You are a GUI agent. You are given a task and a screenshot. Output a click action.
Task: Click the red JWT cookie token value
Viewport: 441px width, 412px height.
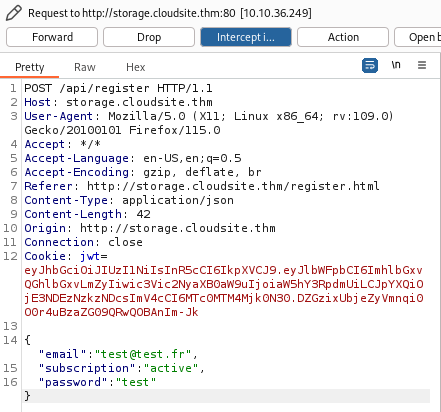(x=224, y=291)
